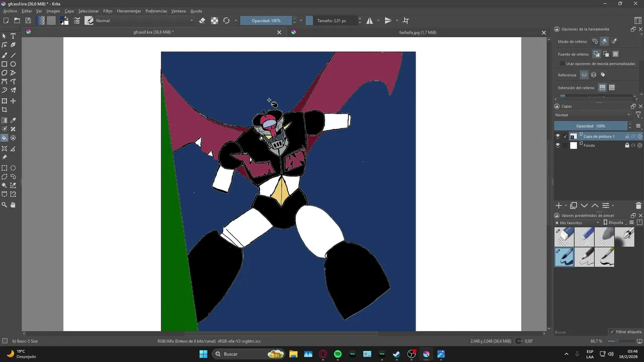Select the Text tool in toolbox
The image size is (644, 362).
point(13,36)
